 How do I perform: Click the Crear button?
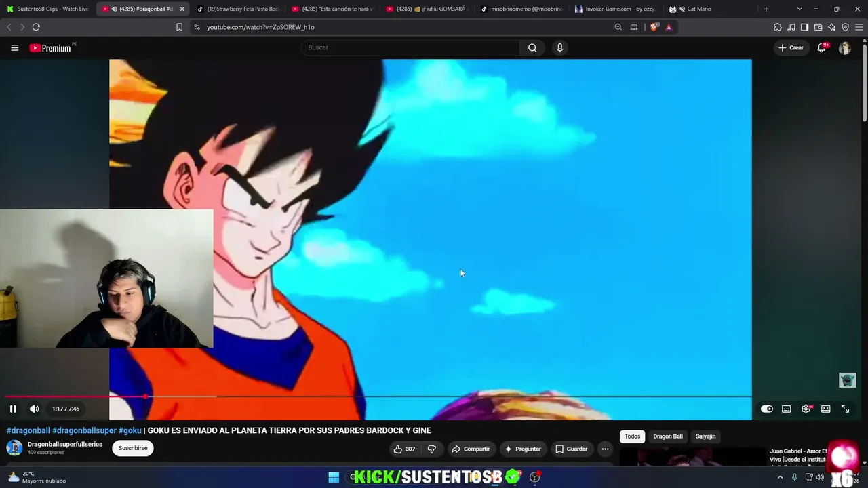791,47
